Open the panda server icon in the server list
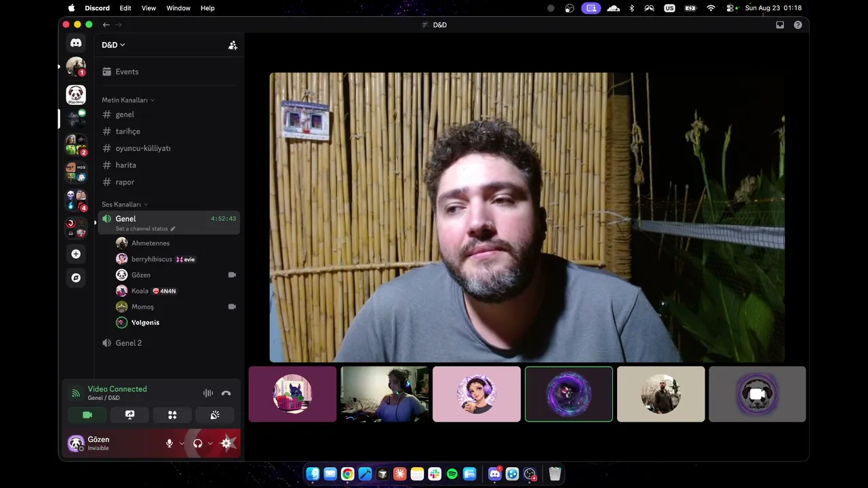This screenshot has height=488, width=868. coord(76,95)
